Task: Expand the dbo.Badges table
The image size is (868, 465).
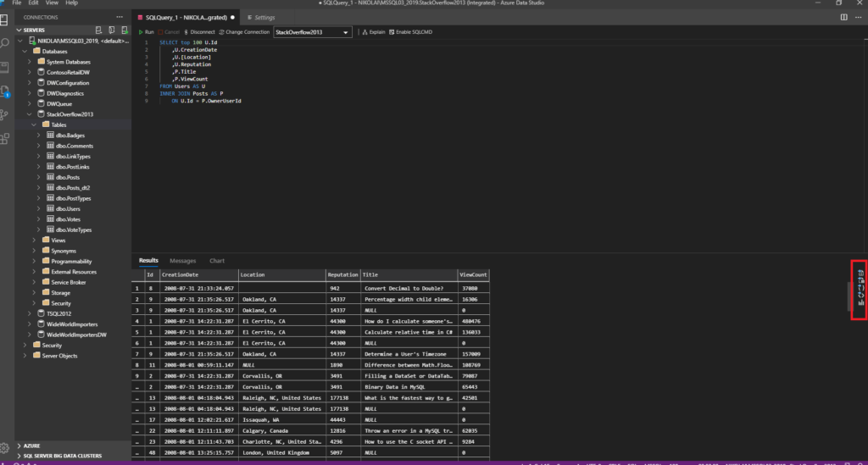Action: [39, 135]
